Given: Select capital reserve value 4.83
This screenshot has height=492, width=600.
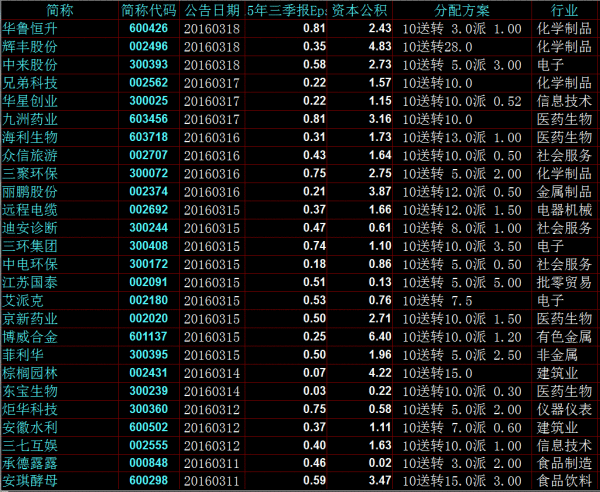Looking at the screenshot, I should click(x=380, y=47).
